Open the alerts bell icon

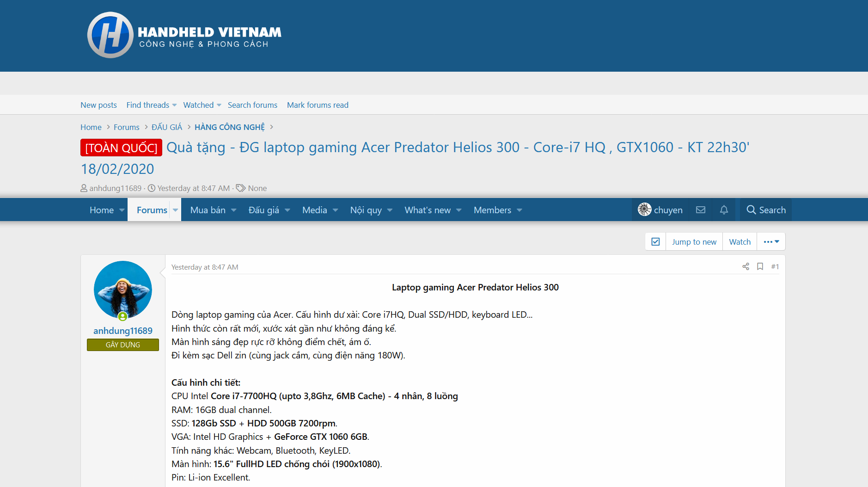pyautogui.click(x=724, y=210)
